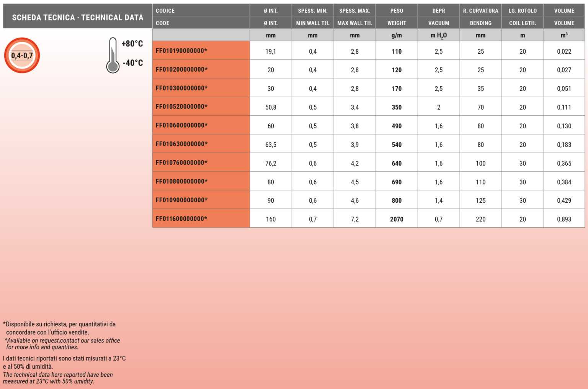
Task: Choose product code FF010760000000
Action: (x=181, y=162)
